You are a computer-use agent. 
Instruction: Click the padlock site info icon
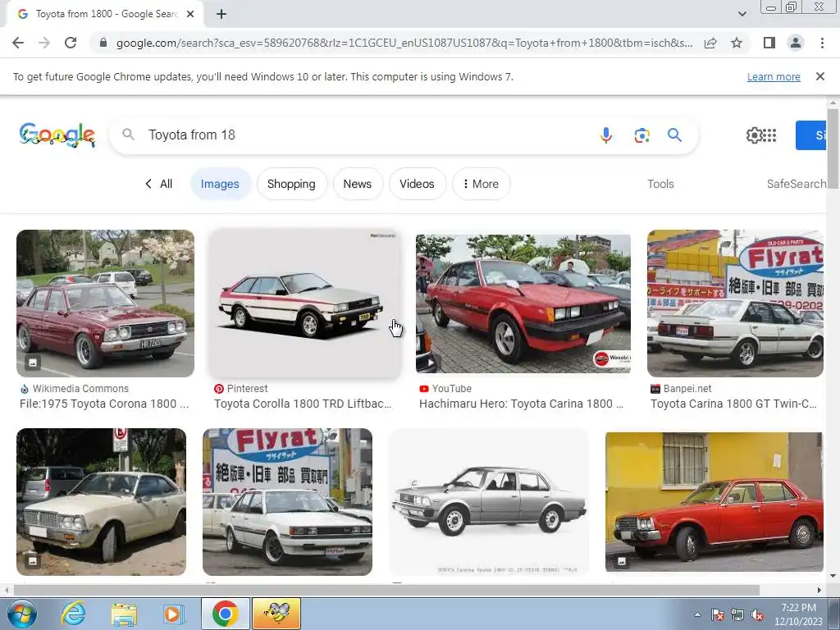(103, 43)
